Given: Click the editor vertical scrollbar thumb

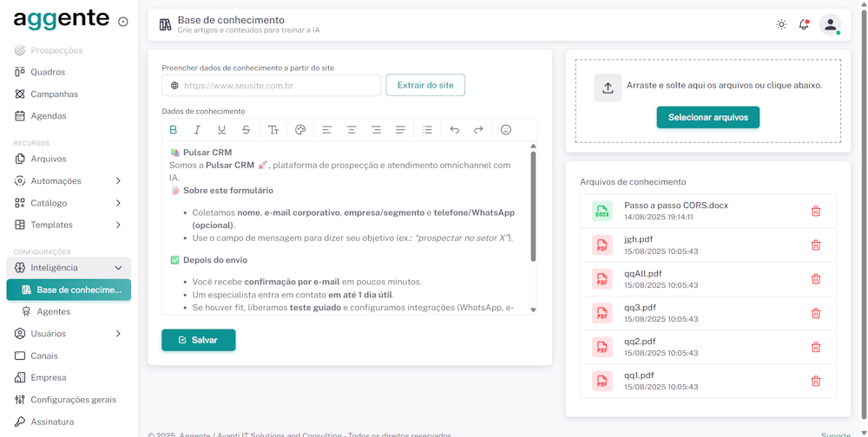Looking at the screenshot, I should coord(533,206).
